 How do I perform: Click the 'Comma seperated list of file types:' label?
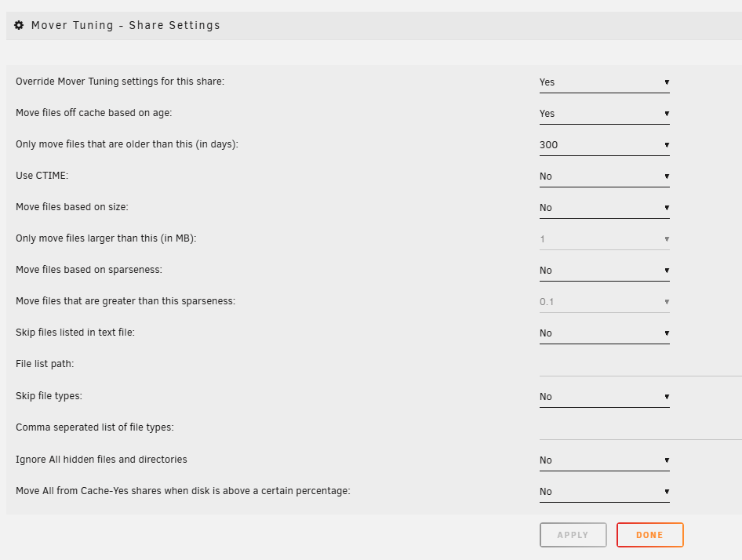point(95,427)
